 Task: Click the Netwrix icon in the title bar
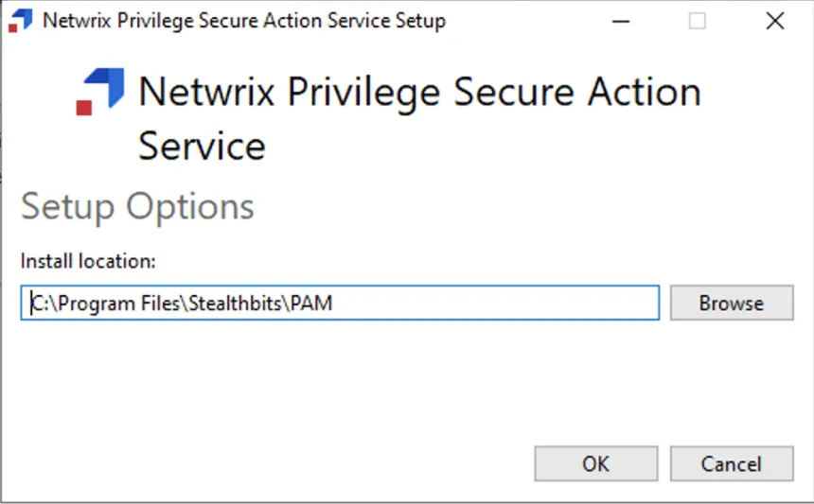point(20,21)
